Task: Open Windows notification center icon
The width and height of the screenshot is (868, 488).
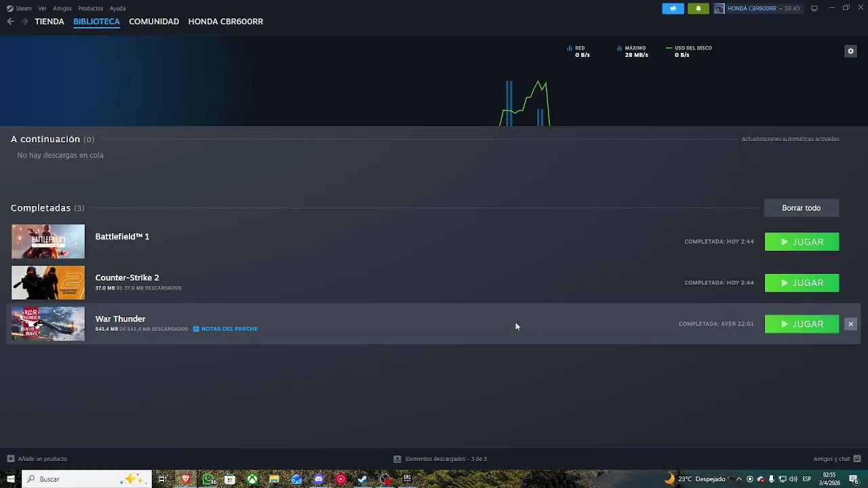Action: [x=854, y=479]
